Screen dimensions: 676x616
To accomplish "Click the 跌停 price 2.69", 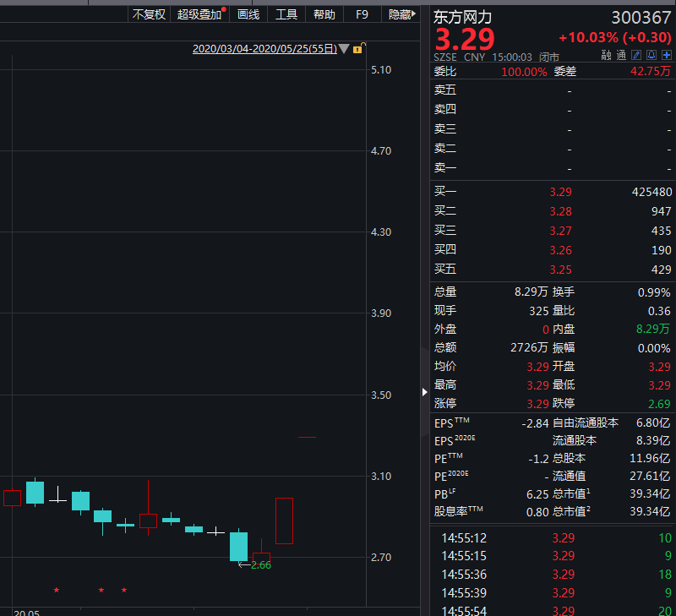I will pyautogui.click(x=659, y=404).
